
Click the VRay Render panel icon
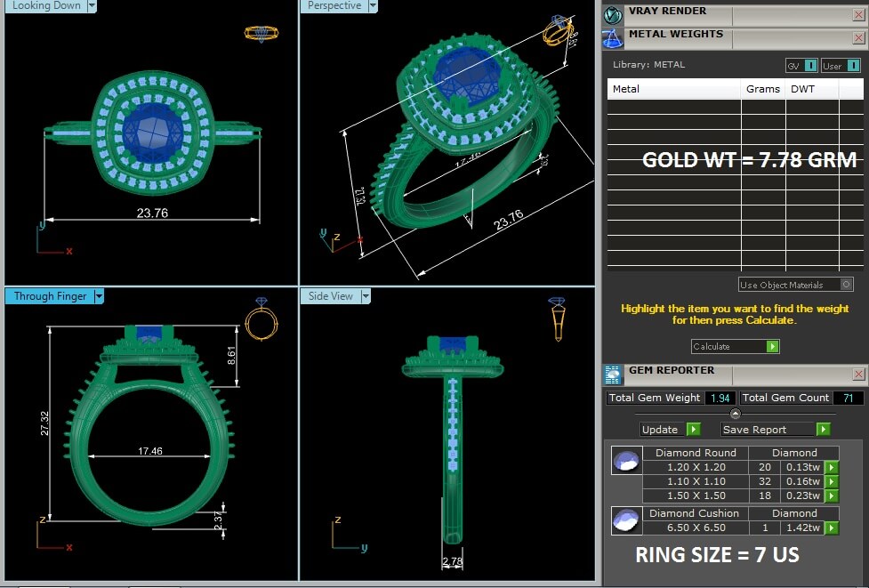pos(612,14)
